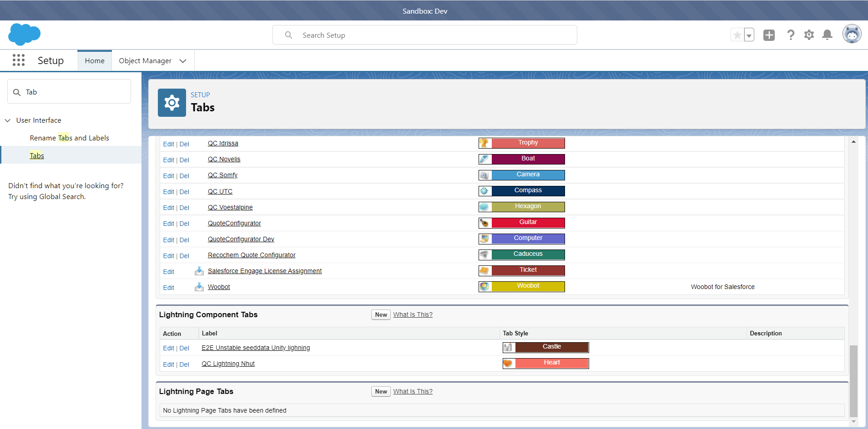This screenshot has width=868, height=429.
Task: Click Edit for QC Lightning Nhut
Action: pos(168,364)
